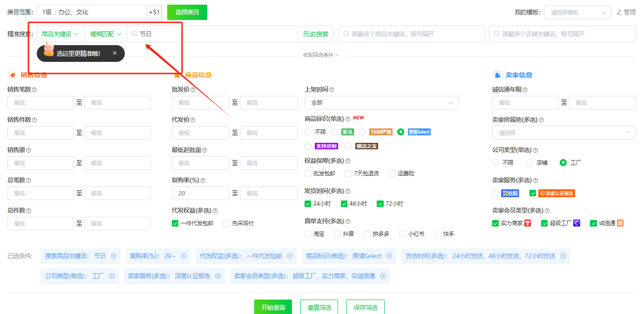This screenshot has height=314, width=644.
Task: Click the pencil icon beside 管理
Action: [619, 12]
